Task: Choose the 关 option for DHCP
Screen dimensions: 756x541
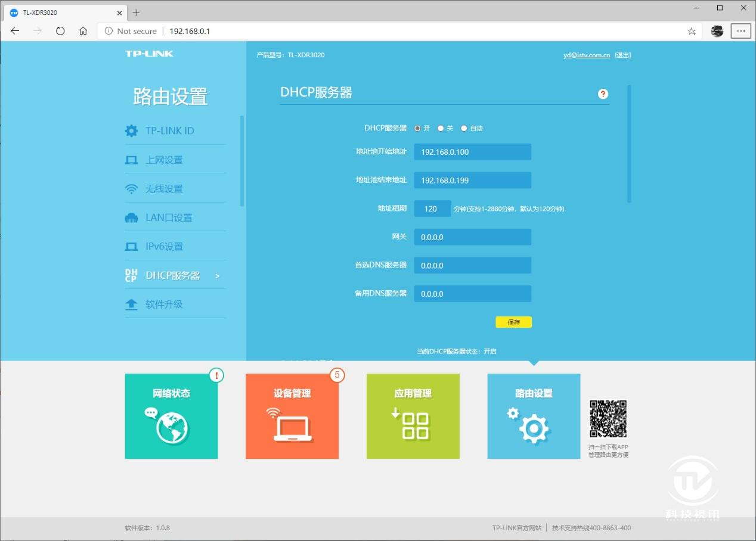Action: (x=440, y=128)
